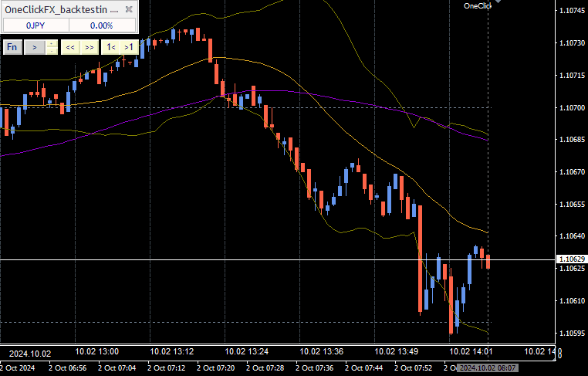Click the fast forward '>>' button

[90, 47]
